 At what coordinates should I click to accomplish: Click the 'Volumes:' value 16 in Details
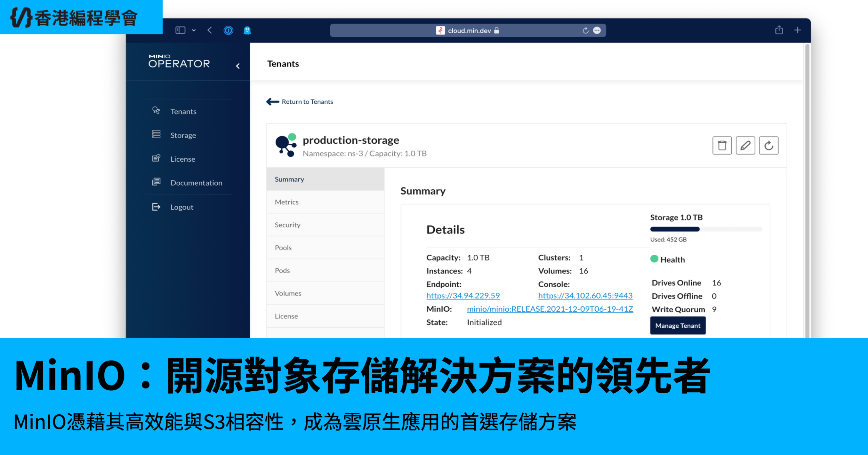[584, 271]
